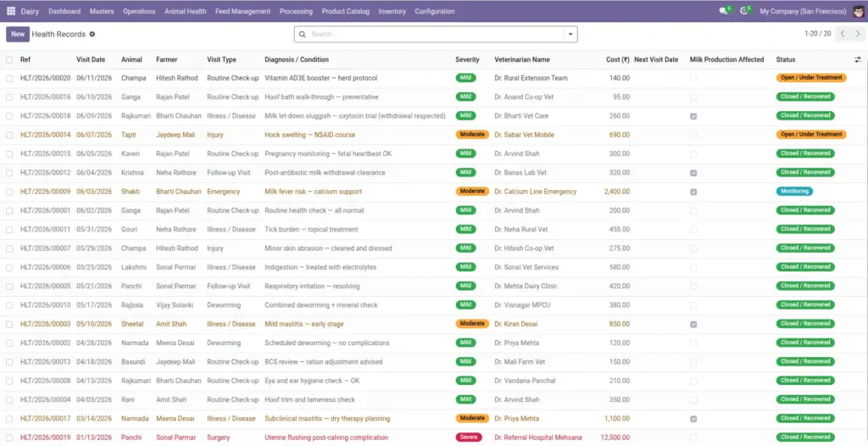868x446 pixels.
Task: Toggle Milk Production Affected for HLT/2026/00012
Action: click(x=693, y=173)
